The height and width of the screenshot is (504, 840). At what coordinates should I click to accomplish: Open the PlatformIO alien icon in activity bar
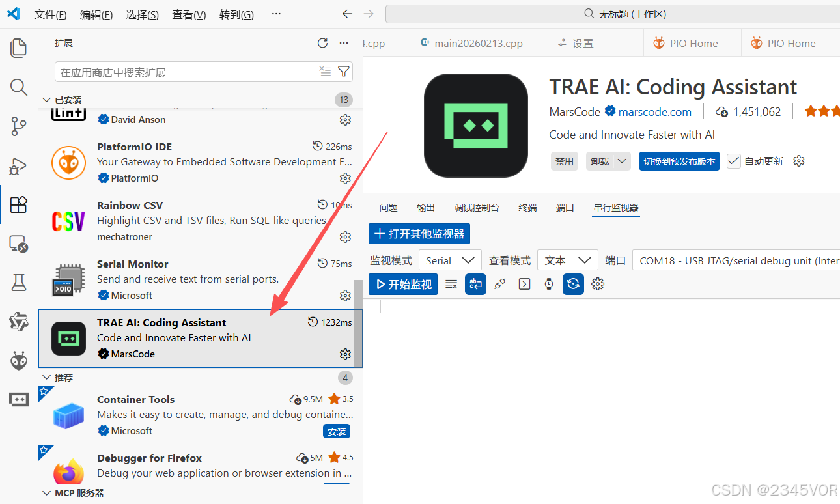[x=19, y=360]
